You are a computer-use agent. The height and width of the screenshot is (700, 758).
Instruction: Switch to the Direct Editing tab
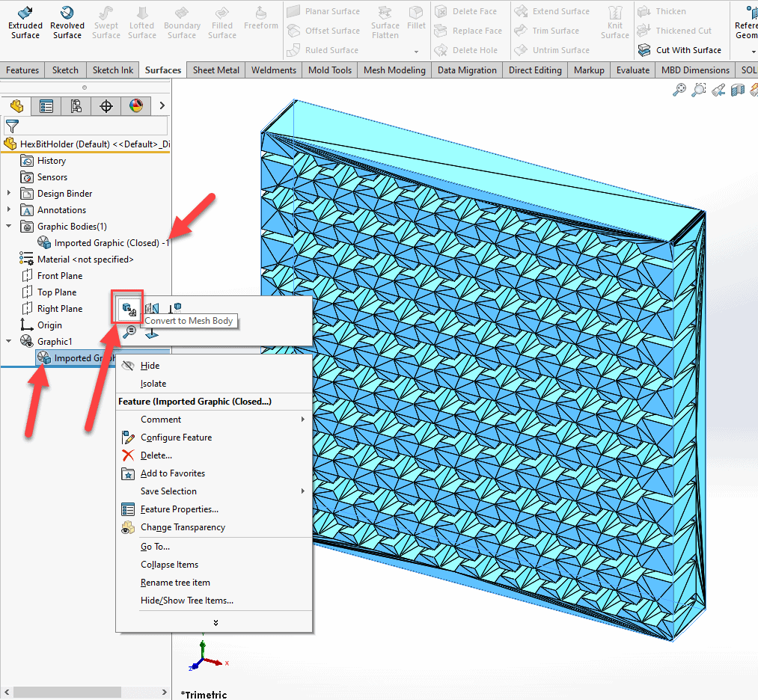tap(535, 70)
